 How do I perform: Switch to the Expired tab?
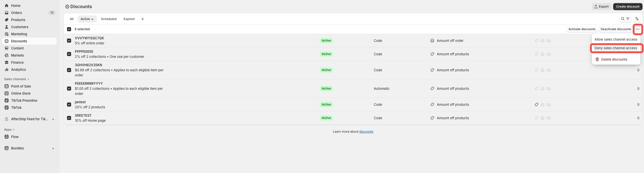click(x=129, y=19)
